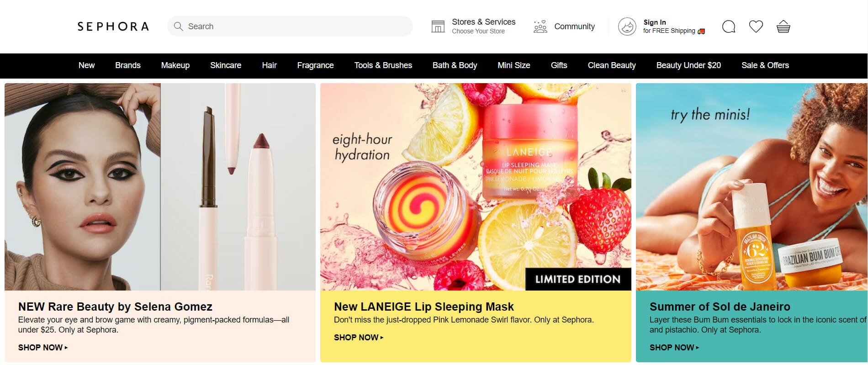This screenshot has width=868, height=365.
Task: Open the Brands menu
Action: tap(128, 65)
